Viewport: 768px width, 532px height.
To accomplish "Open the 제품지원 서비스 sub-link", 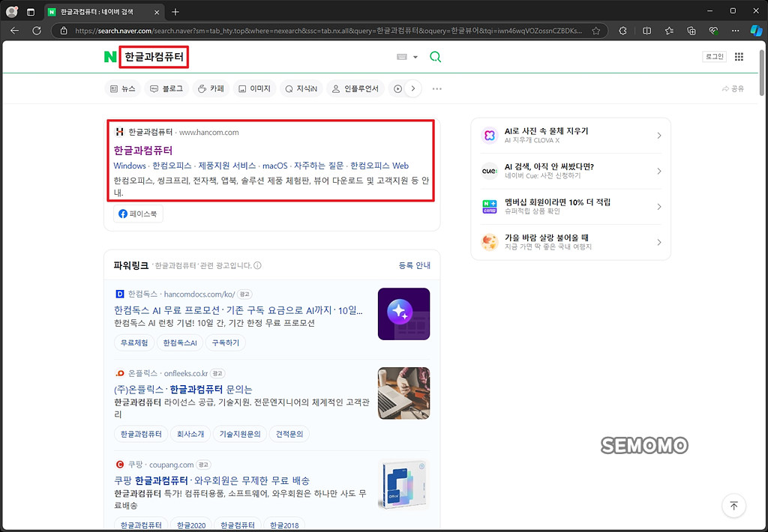I will pyautogui.click(x=227, y=166).
